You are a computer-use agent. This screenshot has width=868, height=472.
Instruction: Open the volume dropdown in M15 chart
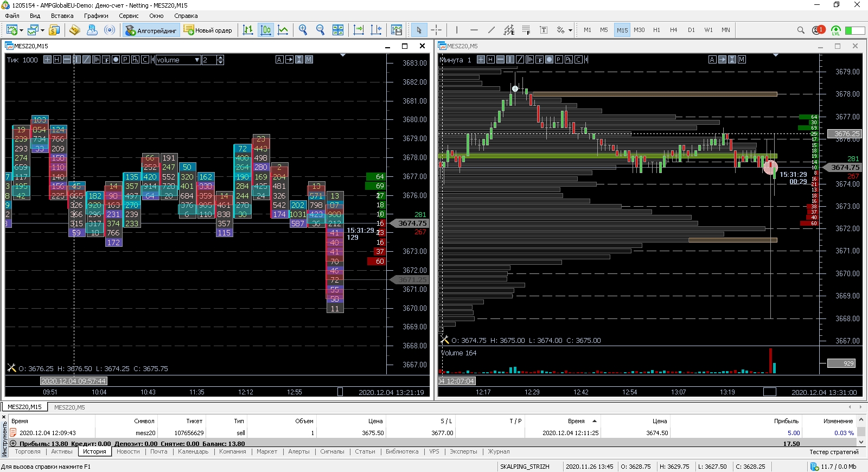pos(178,60)
